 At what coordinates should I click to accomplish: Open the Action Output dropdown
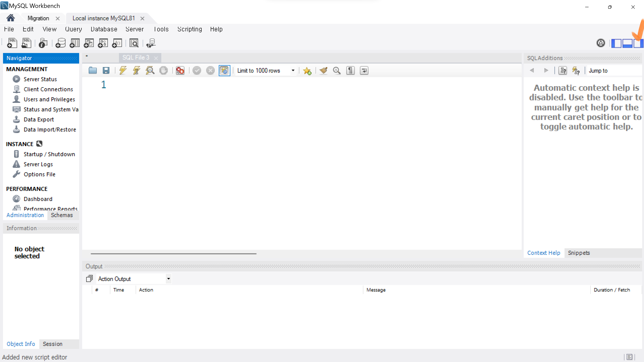169,279
